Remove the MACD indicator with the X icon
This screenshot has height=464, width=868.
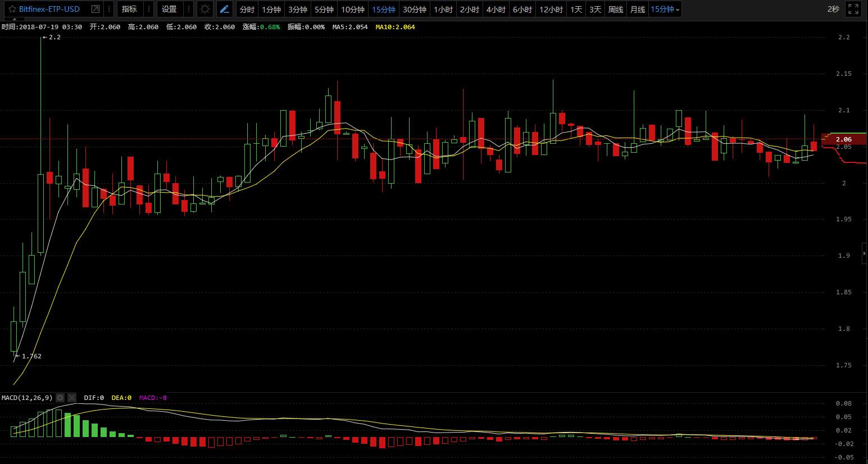coord(72,398)
